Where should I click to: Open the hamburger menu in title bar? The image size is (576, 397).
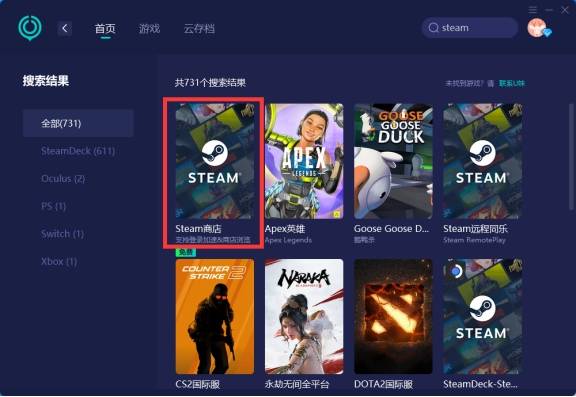pyautogui.click(x=533, y=10)
